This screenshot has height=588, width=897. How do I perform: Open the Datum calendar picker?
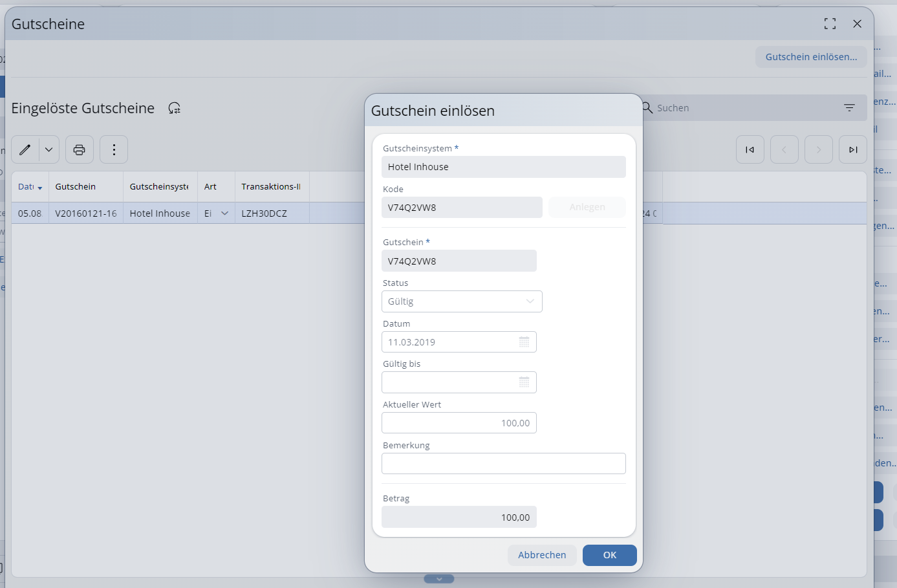524,342
